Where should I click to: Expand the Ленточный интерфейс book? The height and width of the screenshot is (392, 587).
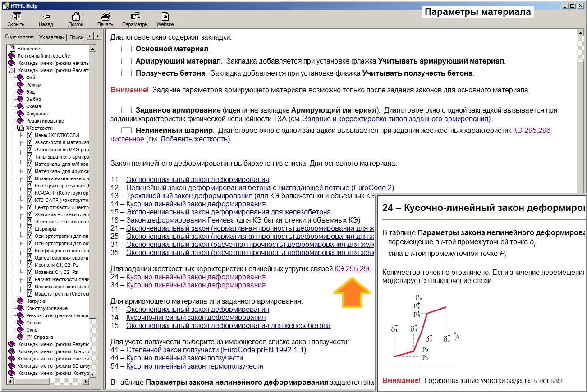click(44, 56)
